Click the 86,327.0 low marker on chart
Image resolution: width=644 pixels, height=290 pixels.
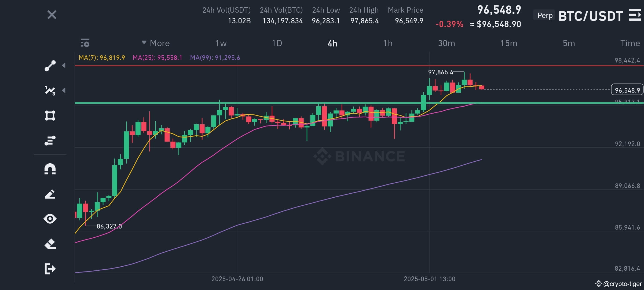point(109,226)
